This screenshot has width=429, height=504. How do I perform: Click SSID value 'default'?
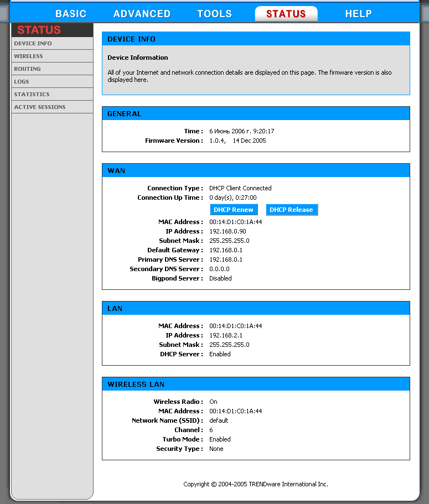pos(219,420)
